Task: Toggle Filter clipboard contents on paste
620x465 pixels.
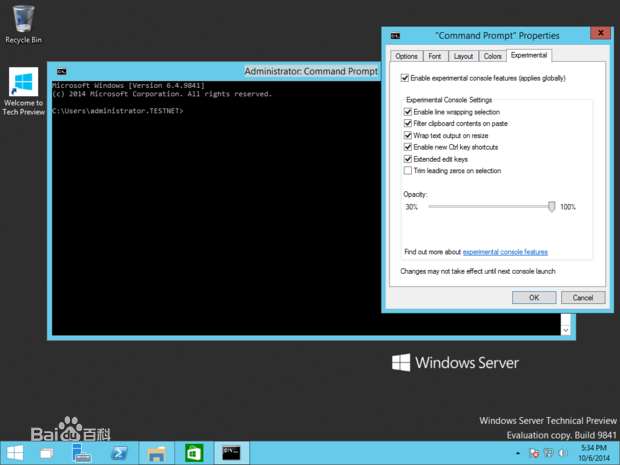Action: pyautogui.click(x=408, y=123)
